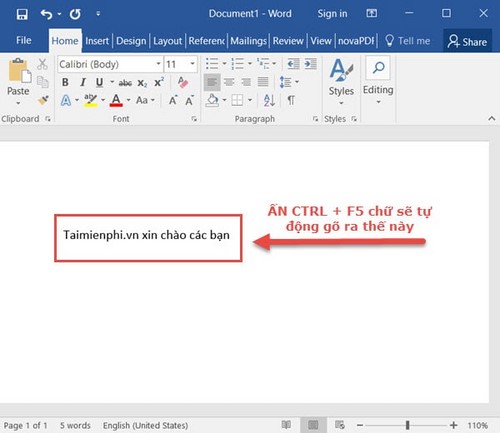The width and height of the screenshot is (500, 433).
Task: Open Line and Paragraph Spacing options
Action: click(x=289, y=82)
